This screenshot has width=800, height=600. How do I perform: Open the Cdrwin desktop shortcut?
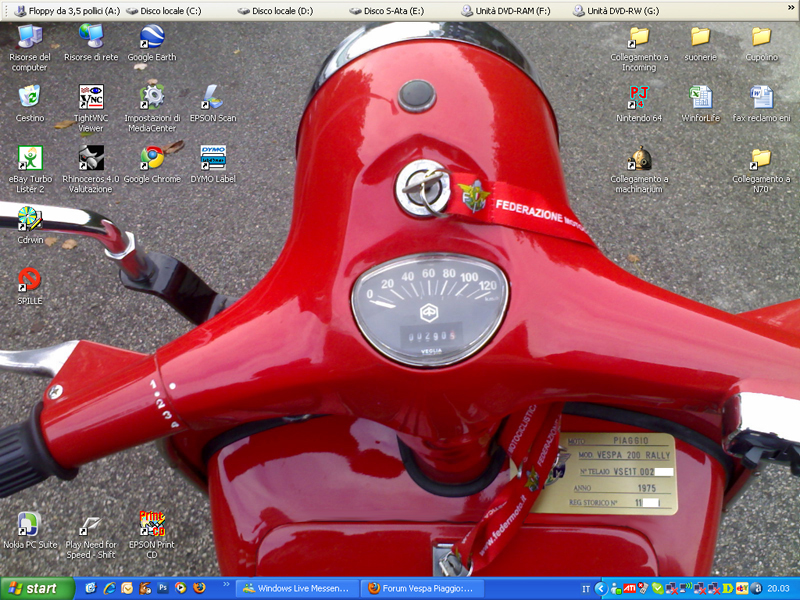[30, 226]
